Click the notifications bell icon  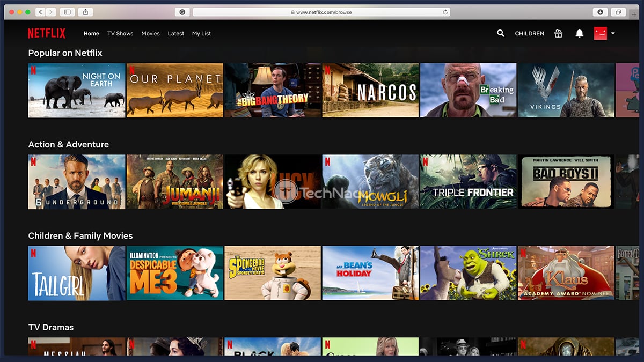tap(579, 33)
